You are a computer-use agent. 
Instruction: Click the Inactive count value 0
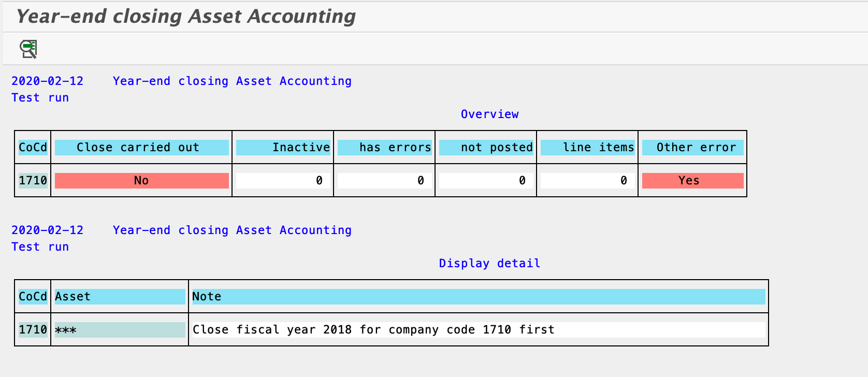[283, 181]
